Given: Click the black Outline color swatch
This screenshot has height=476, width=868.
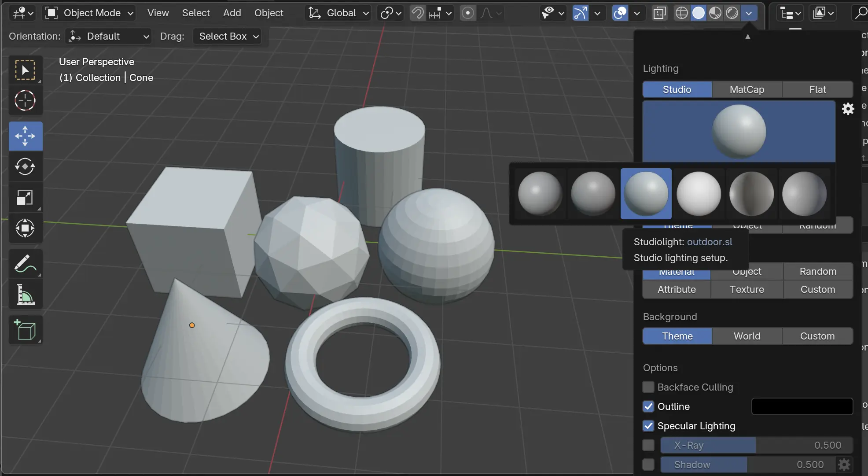Looking at the screenshot, I should [x=802, y=406].
